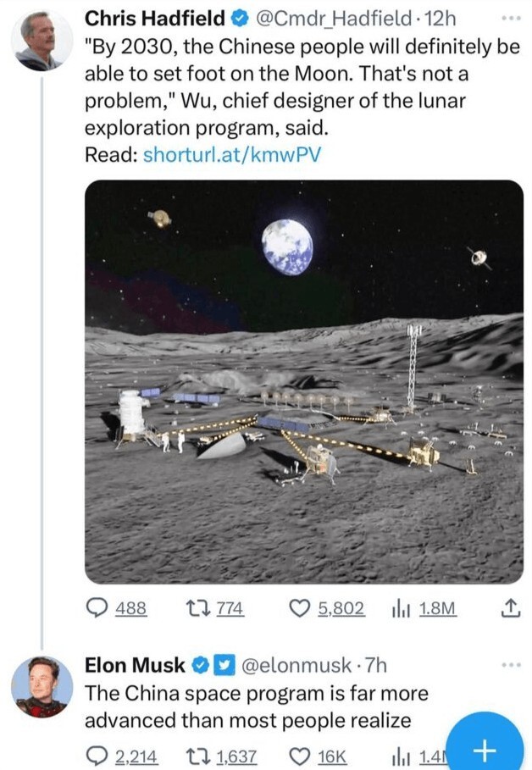Open the lunar base illustration image
This screenshot has height=770, width=532.
coord(303,380)
